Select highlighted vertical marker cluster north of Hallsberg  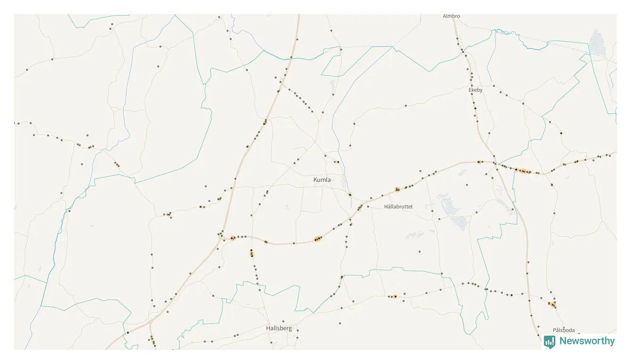[252, 253]
